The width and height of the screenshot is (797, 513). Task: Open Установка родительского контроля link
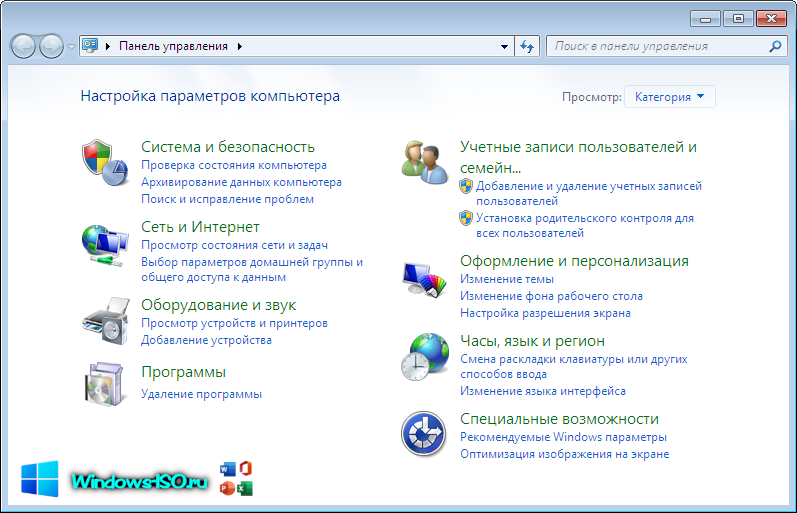585,225
